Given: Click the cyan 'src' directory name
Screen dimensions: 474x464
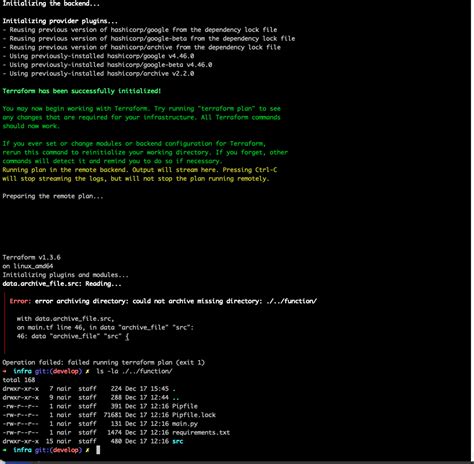Looking at the screenshot, I should [x=178, y=441].
